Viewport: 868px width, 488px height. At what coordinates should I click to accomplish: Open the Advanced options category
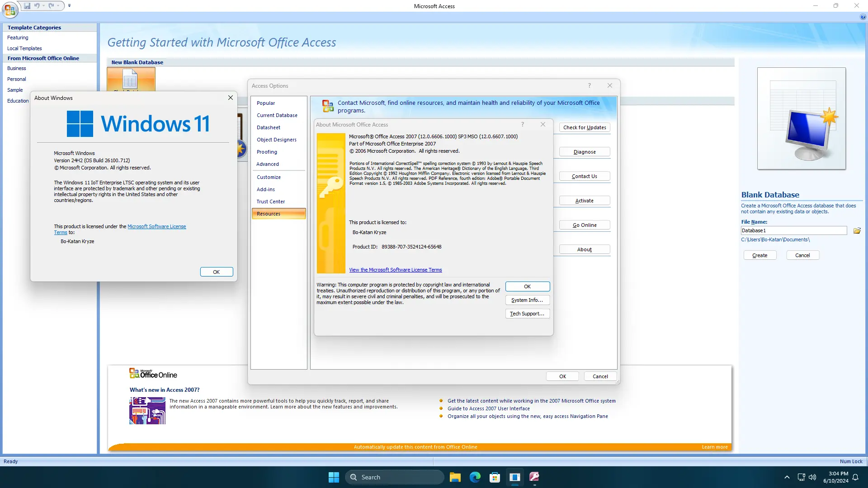[x=278, y=164]
